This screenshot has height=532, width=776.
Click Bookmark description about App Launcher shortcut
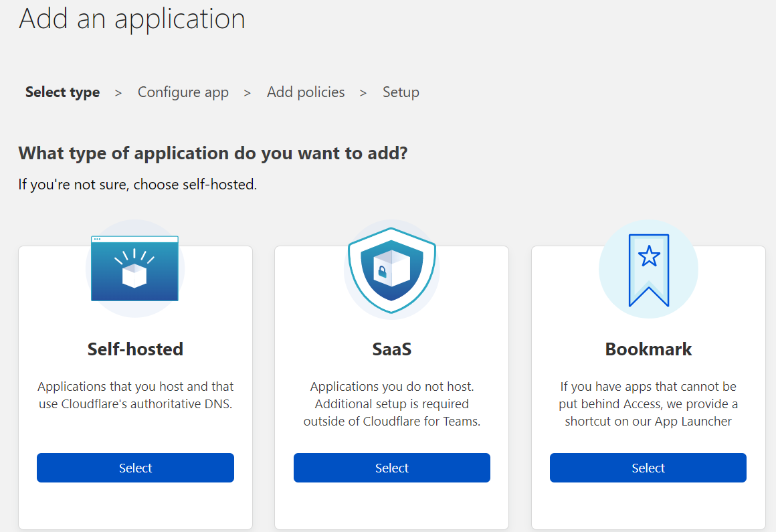[x=648, y=404]
